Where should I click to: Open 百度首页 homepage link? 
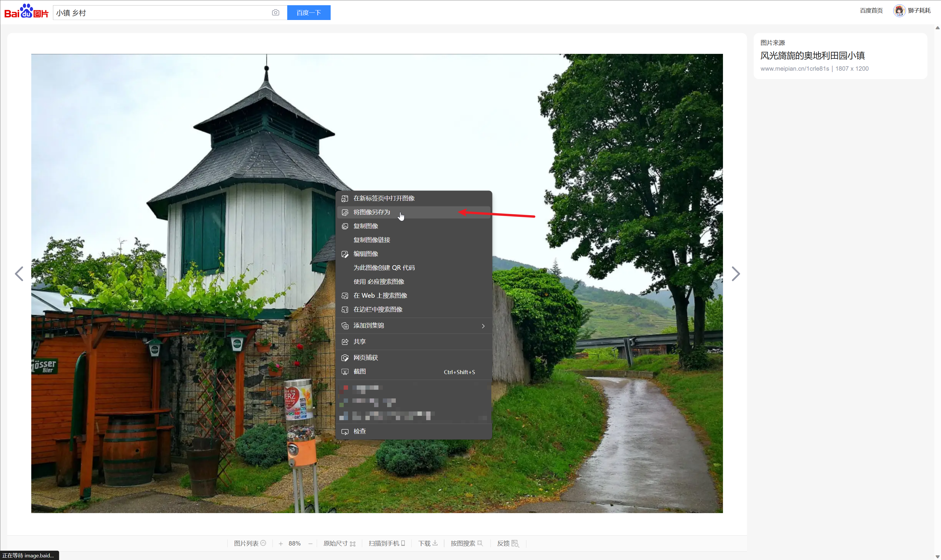(871, 10)
